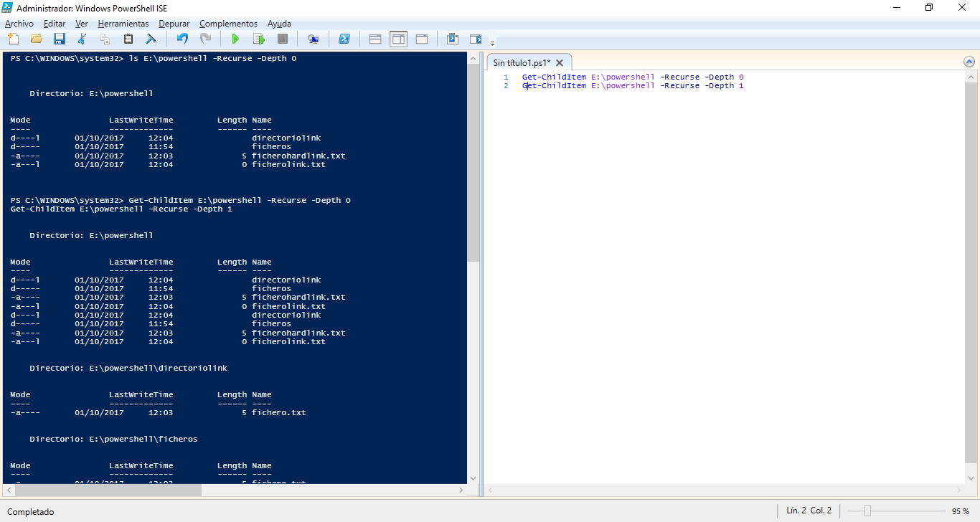This screenshot has width=980, height=522.
Task: Clear the console pane with the squeegee icon
Action: 151,39
